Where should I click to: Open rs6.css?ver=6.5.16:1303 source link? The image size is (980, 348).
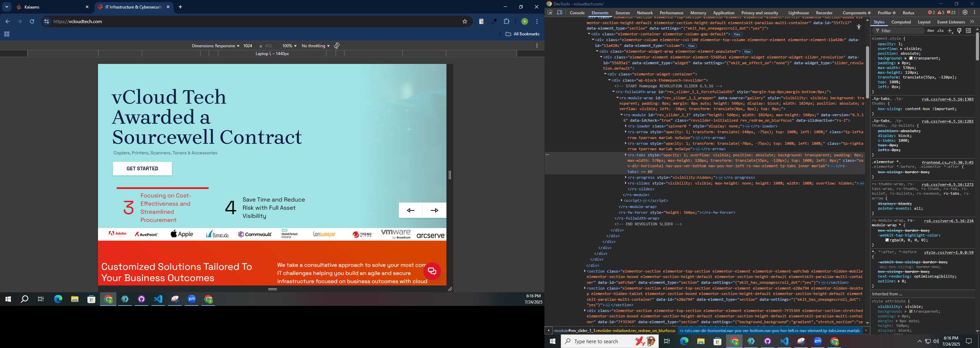948,100
